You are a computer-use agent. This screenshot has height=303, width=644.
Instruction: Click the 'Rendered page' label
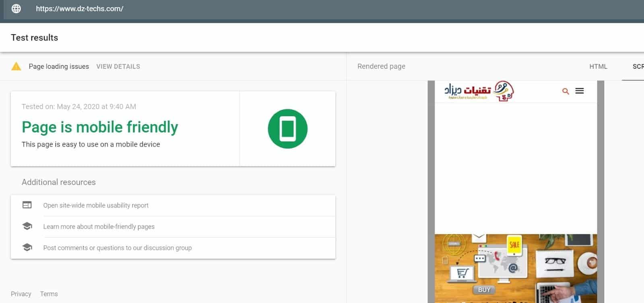click(x=381, y=66)
